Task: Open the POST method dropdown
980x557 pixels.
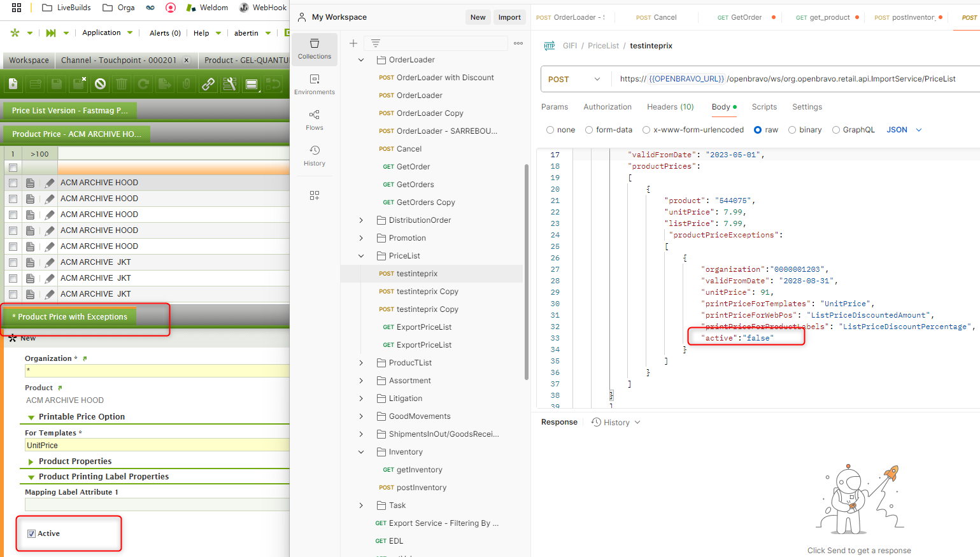Action: (574, 79)
